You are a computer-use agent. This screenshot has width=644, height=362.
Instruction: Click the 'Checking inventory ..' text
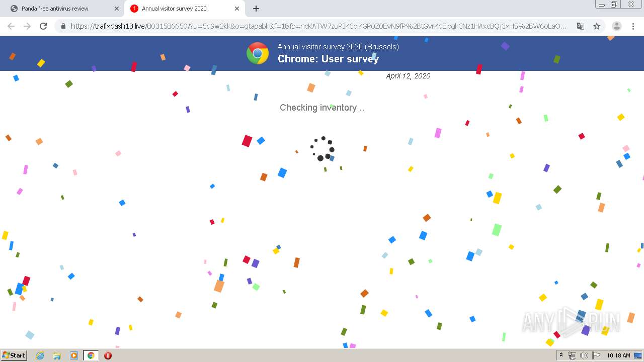coord(322,108)
